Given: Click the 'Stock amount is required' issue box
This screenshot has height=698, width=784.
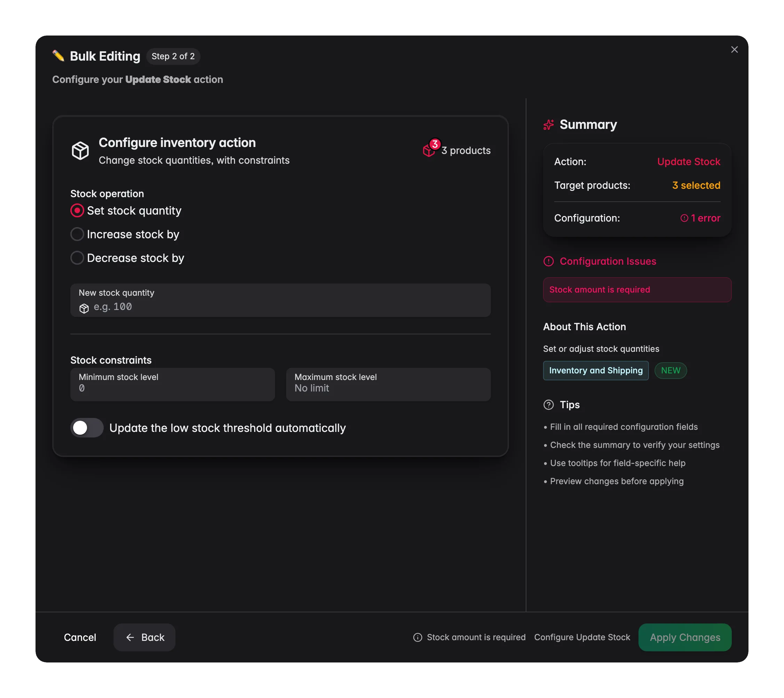Looking at the screenshot, I should click(637, 290).
